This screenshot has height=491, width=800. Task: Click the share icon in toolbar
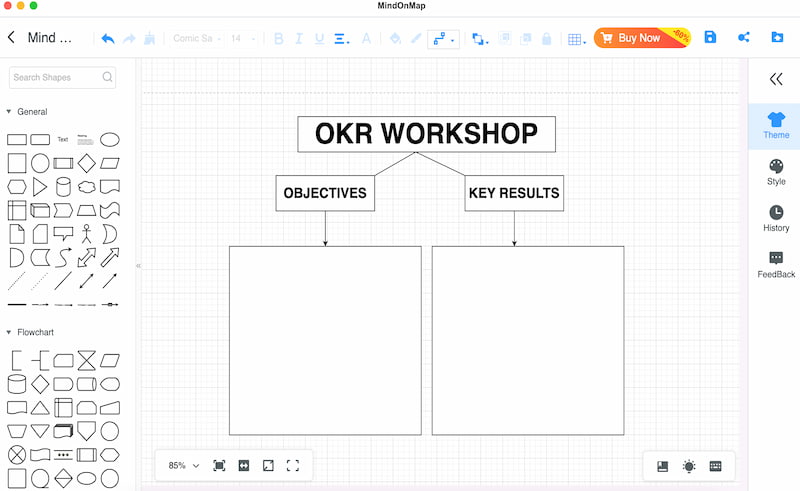point(744,37)
